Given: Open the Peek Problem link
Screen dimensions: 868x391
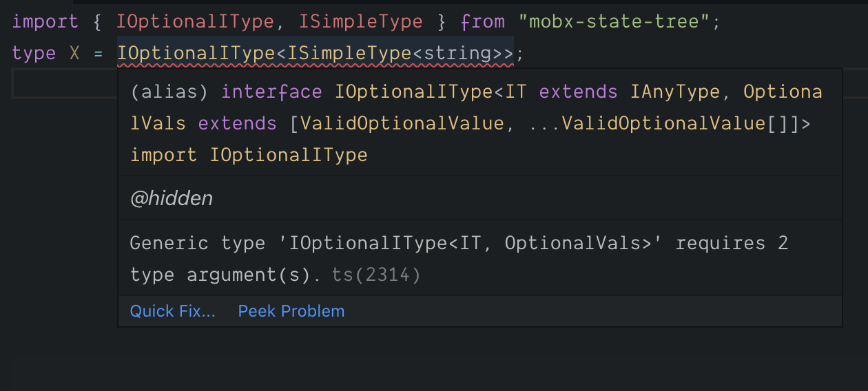Looking at the screenshot, I should [291, 311].
